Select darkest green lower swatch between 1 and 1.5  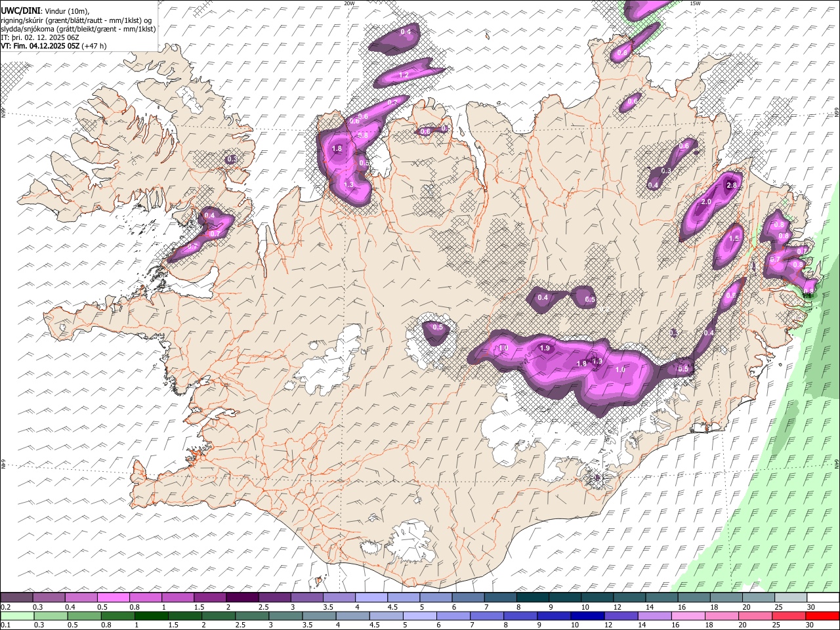(152, 616)
